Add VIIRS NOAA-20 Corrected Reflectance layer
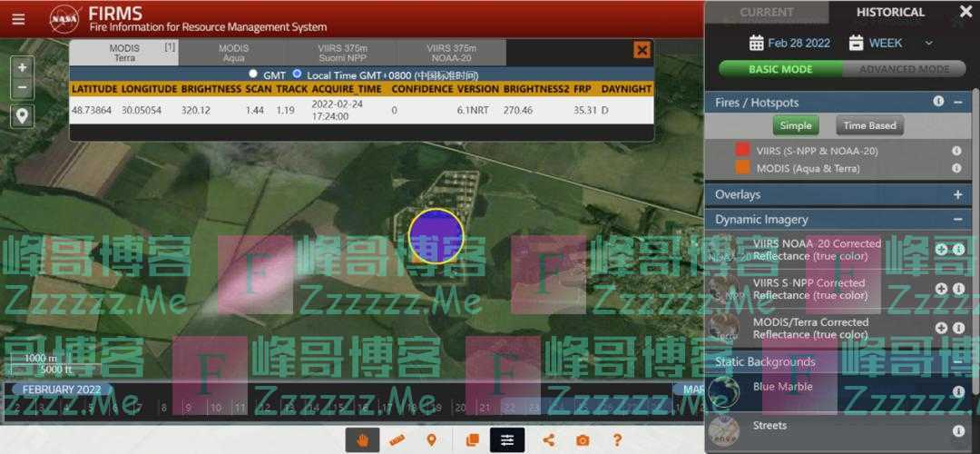980x454 pixels. pos(941,250)
